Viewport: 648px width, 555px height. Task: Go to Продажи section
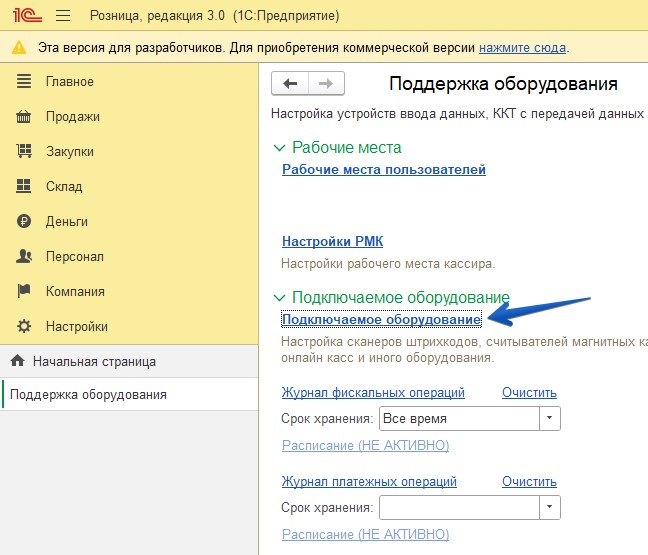click(x=72, y=116)
